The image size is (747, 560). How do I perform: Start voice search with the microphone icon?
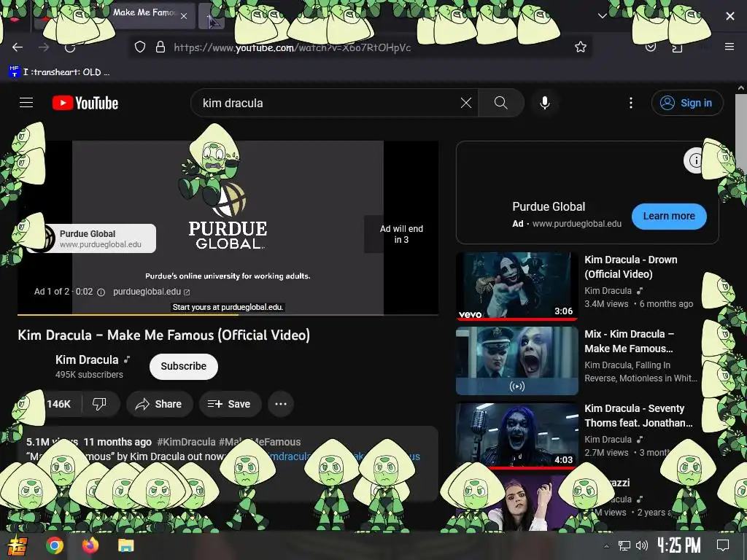(x=544, y=103)
